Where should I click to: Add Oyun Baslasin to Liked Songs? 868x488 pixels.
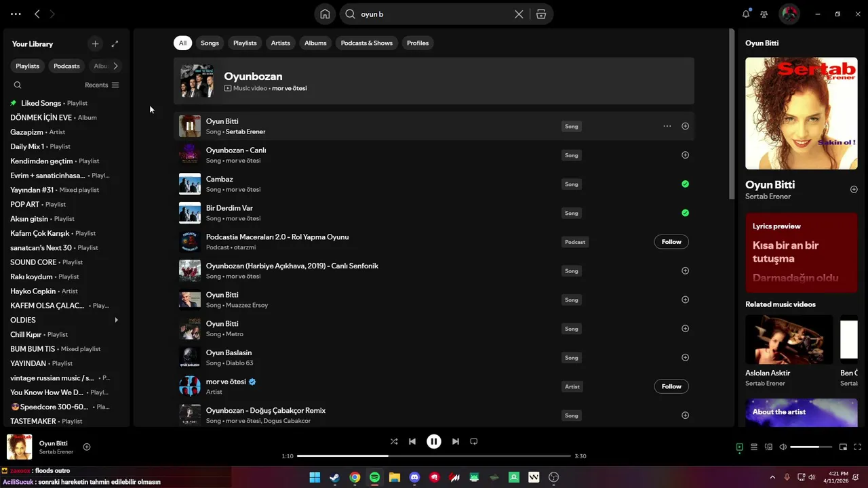[685, 357]
